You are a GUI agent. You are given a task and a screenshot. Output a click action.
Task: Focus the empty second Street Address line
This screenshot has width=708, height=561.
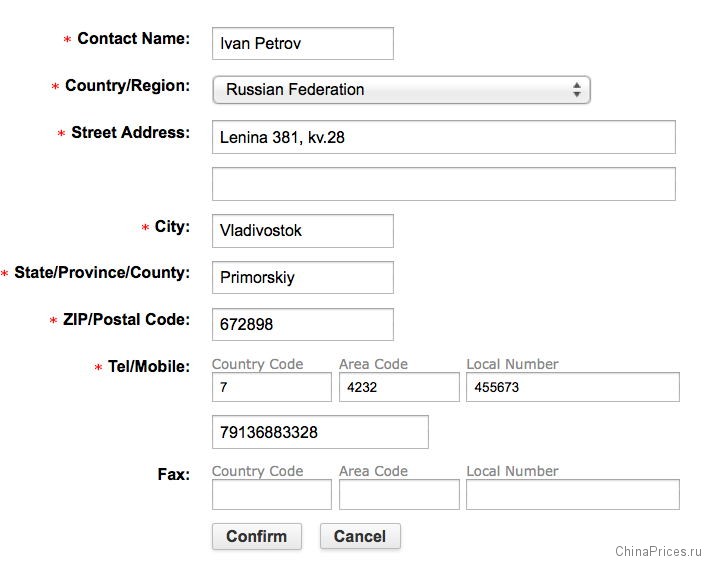point(443,184)
